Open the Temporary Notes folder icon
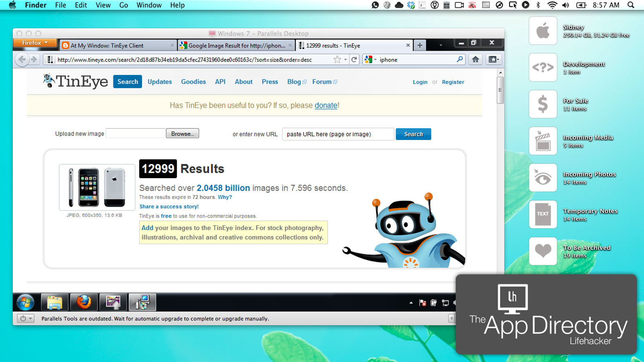This screenshot has height=362, width=644. click(543, 214)
